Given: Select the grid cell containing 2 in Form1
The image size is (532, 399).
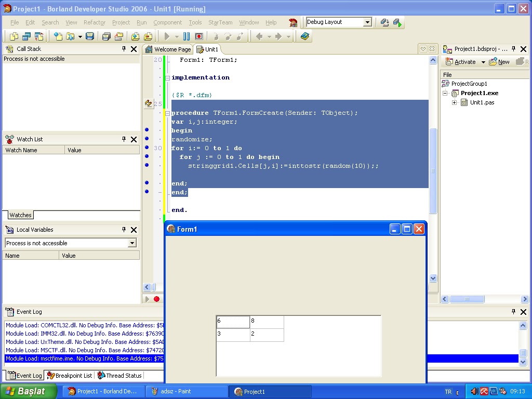Looking at the screenshot, I should (267, 335).
